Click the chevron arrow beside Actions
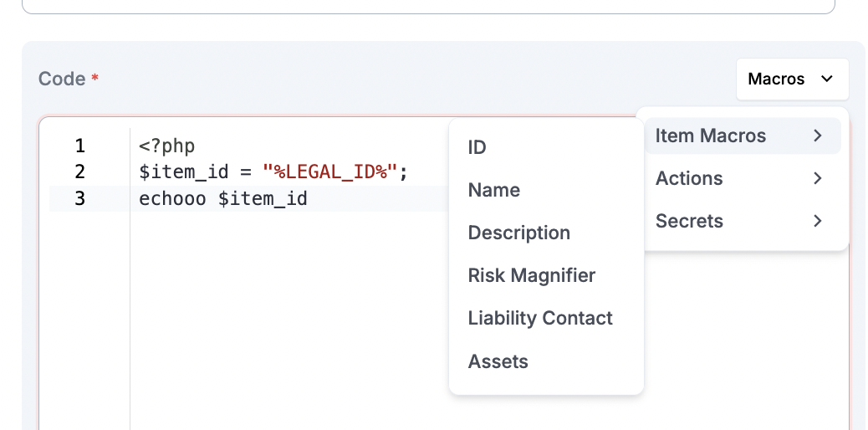This screenshot has width=868, height=430. pos(817,178)
